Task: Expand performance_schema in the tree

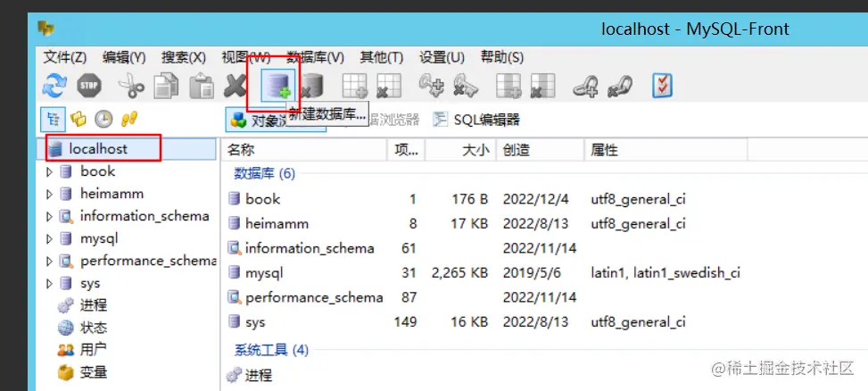Action: (49, 262)
